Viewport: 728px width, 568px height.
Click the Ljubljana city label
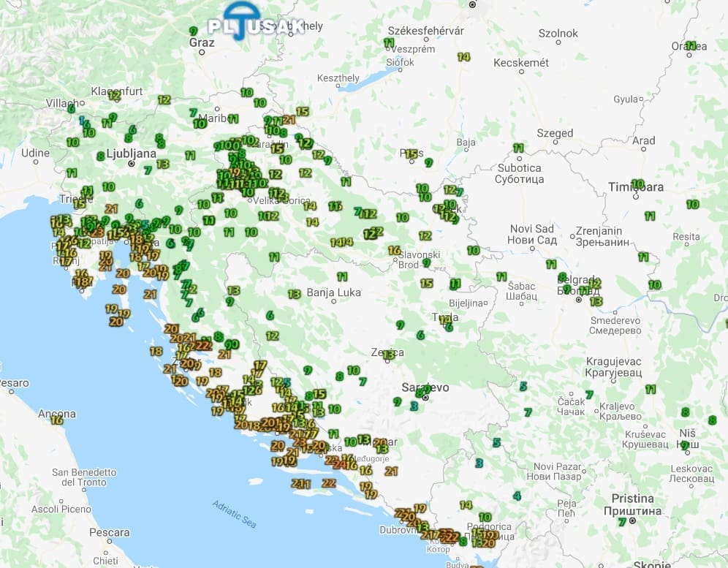coord(132,154)
